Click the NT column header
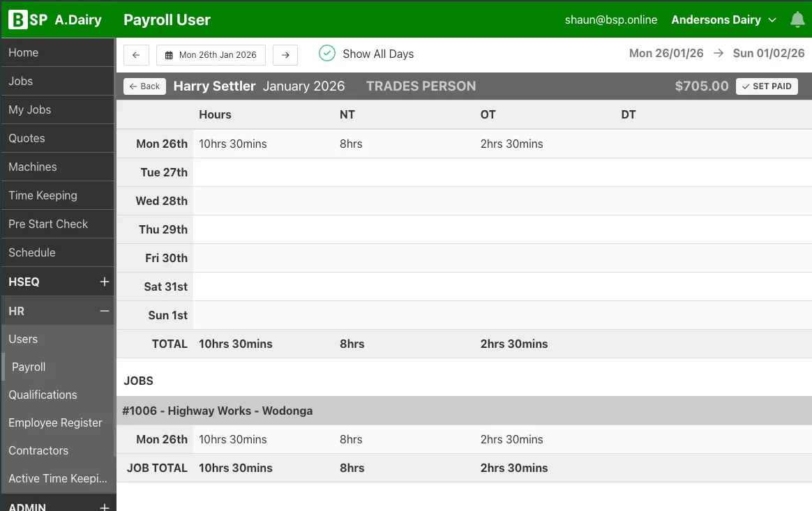This screenshot has height=511, width=812. (x=347, y=114)
